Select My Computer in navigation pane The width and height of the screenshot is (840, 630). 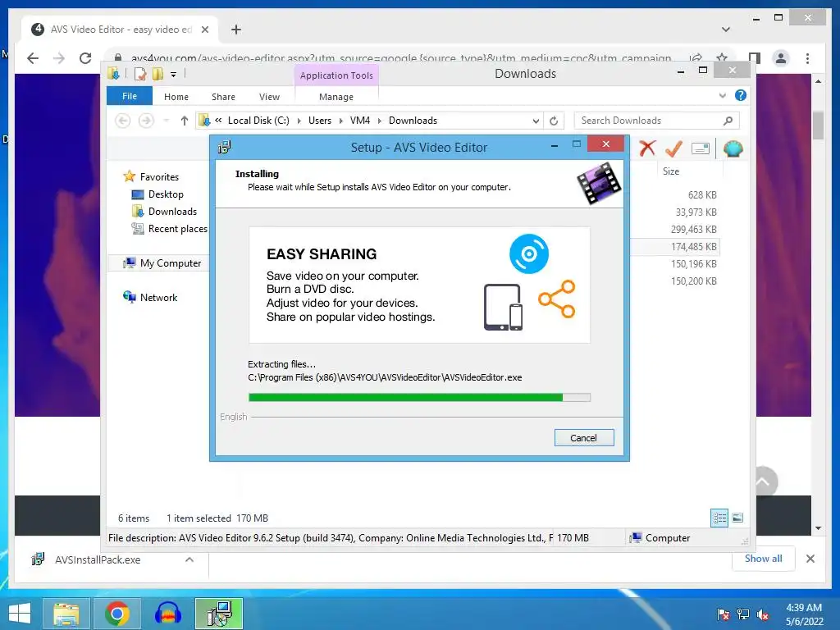point(171,263)
